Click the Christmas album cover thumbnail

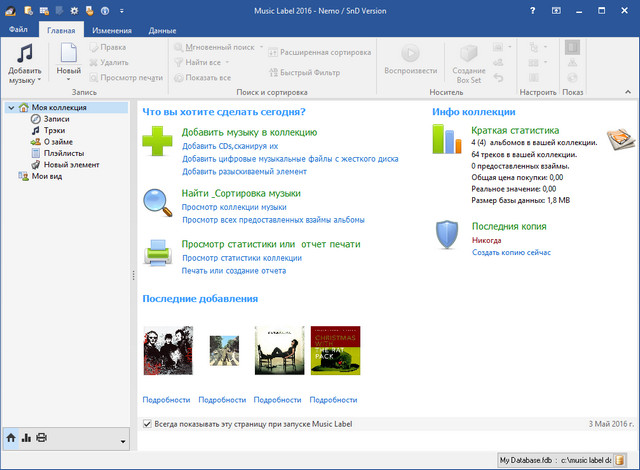[335, 350]
